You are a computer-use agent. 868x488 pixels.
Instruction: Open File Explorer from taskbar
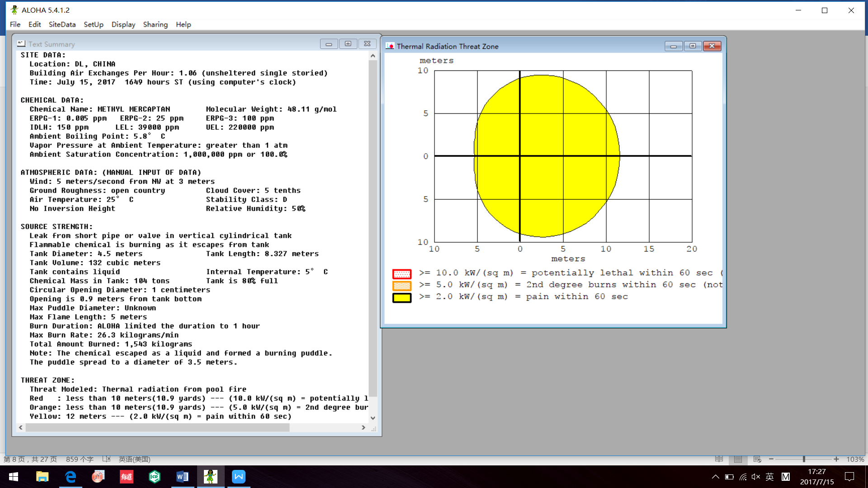(x=42, y=477)
